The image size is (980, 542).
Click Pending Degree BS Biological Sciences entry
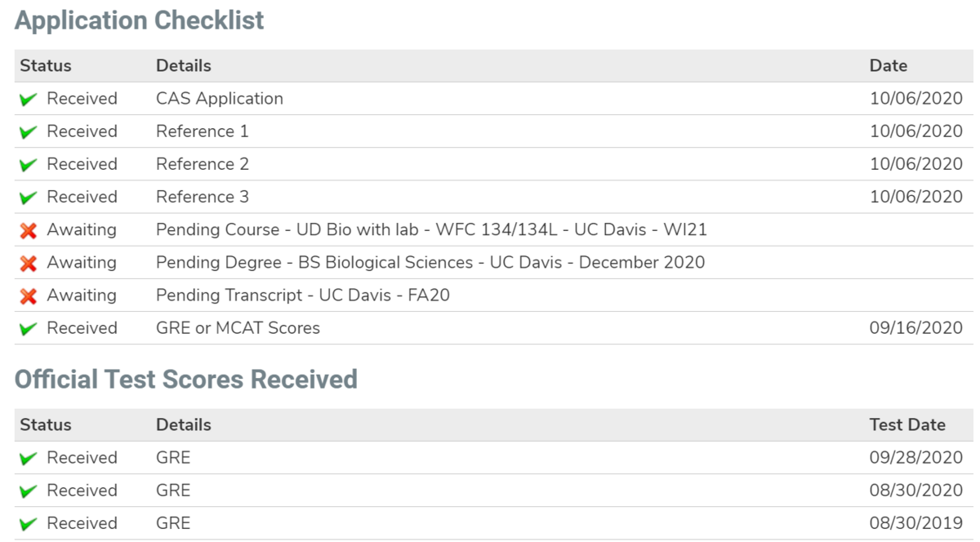click(x=430, y=262)
